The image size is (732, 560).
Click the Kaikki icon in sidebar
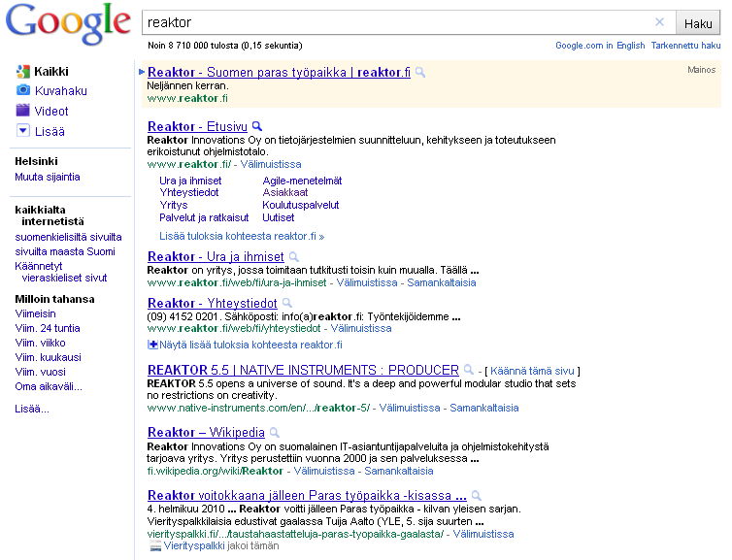coord(23,72)
